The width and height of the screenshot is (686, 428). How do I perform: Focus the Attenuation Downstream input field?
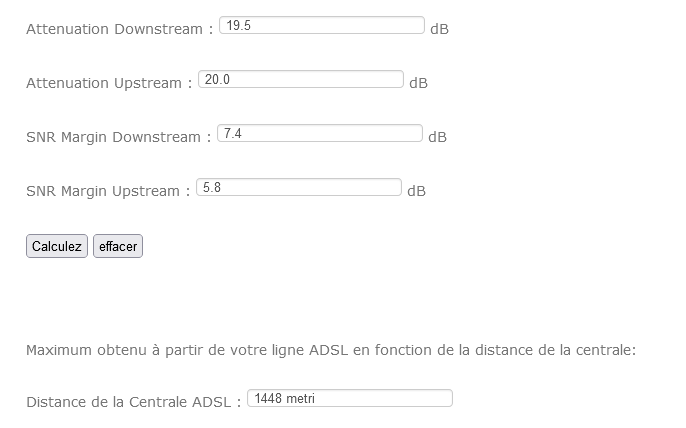tap(322, 25)
